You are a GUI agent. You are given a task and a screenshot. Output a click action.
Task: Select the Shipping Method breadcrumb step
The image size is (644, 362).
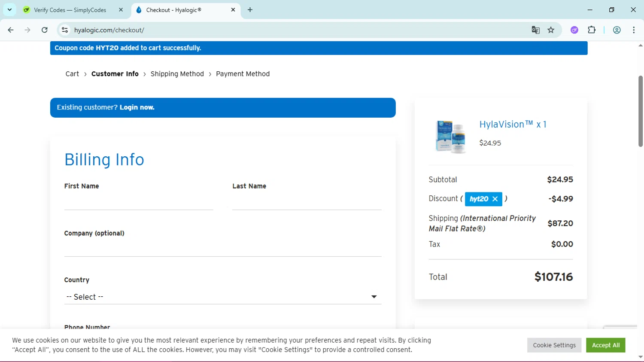(x=177, y=74)
